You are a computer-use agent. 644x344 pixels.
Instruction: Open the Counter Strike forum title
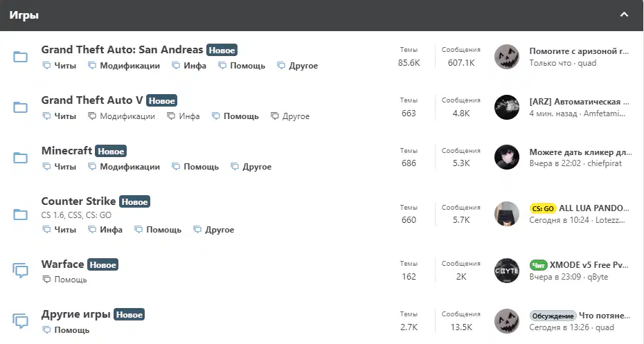[x=78, y=201]
